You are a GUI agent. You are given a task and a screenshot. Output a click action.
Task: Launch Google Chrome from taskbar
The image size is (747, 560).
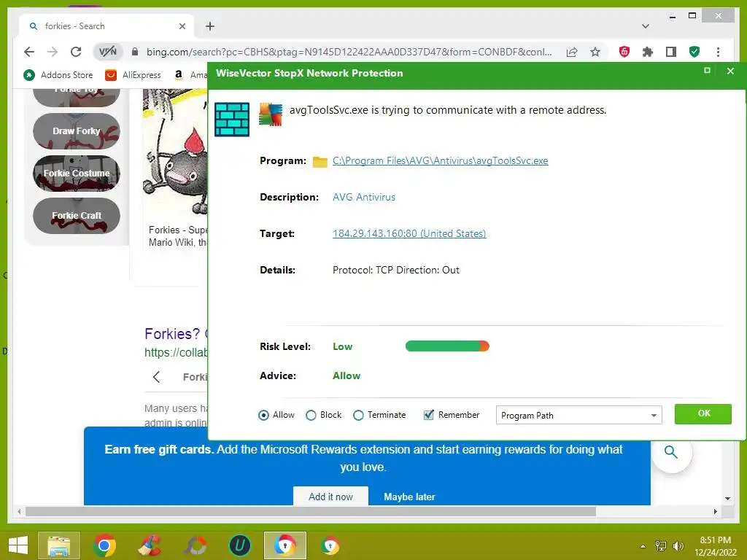tap(104, 545)
